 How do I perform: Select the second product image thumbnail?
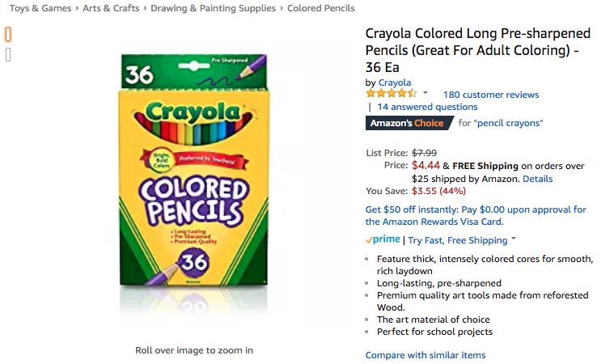[8, 55]
